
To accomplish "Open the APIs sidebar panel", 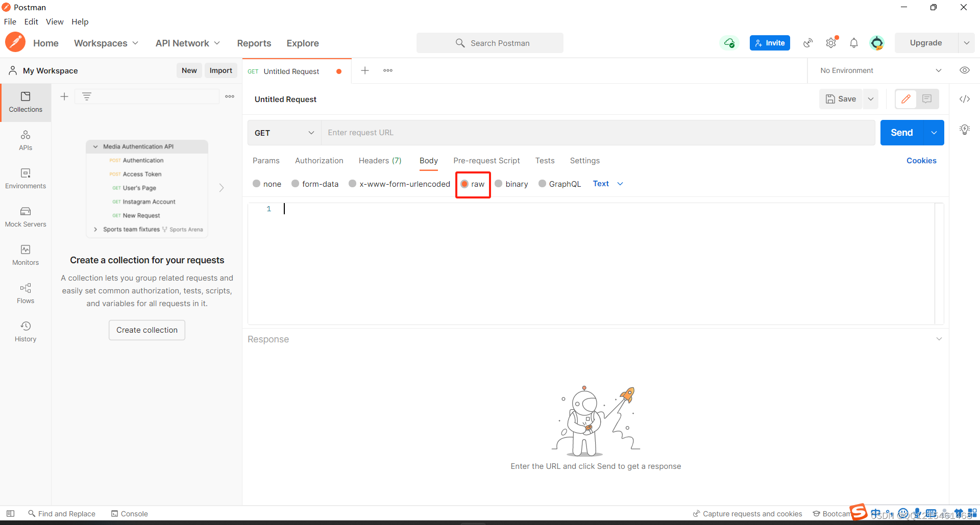I will pos(26,141).
